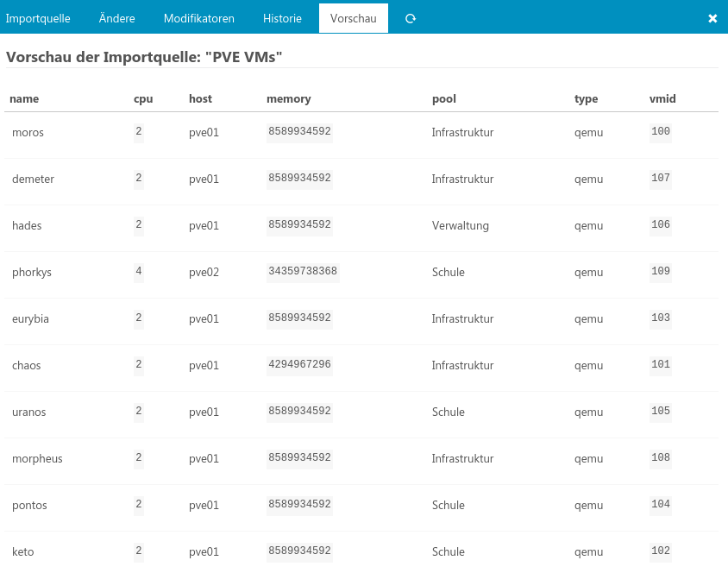Click vmid 106 in hades row
The width and height of the screenshot is (728, 573).
coord(660,224)
